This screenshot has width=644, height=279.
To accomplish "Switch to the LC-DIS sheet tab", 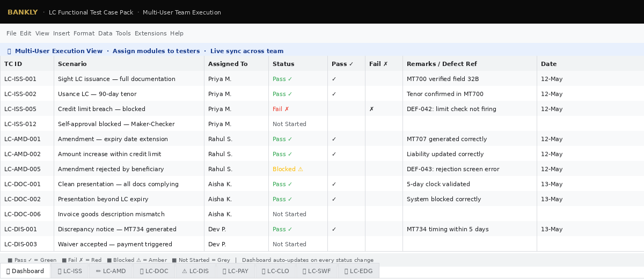I will (x=195, y=271).
